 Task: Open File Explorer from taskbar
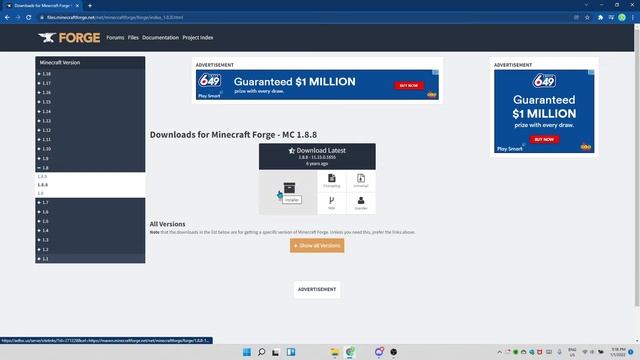(x=335, y=352)
